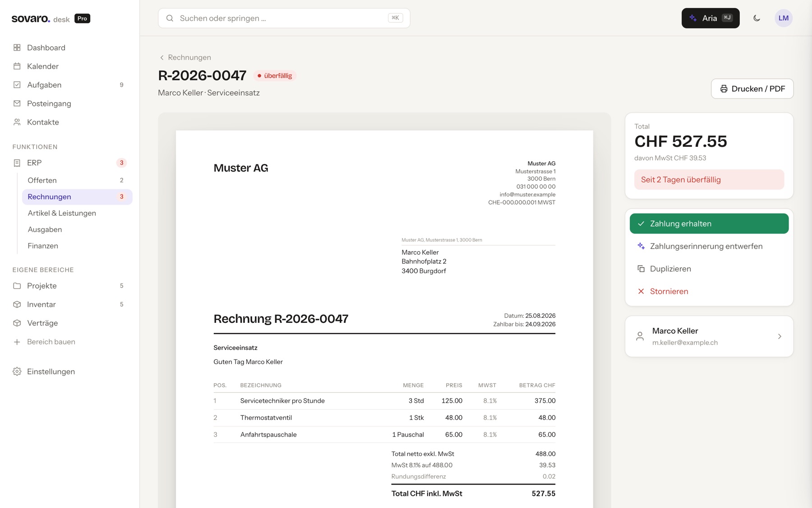Open the LM user avatar menu
The width and height of the screenshot is (812, 508).
pos(784,18)
